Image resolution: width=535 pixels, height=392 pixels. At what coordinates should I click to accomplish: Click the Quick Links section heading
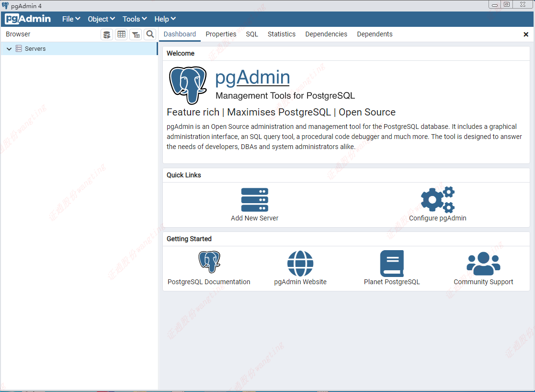click(x=183, y=175)
